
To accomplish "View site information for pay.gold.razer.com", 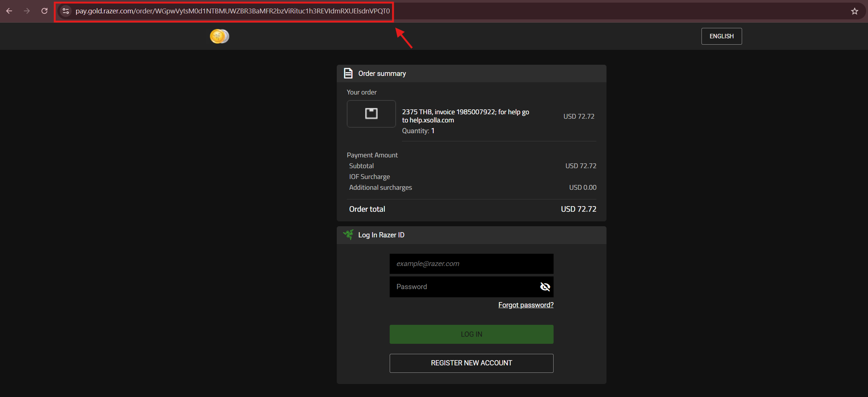I will 66,11.
